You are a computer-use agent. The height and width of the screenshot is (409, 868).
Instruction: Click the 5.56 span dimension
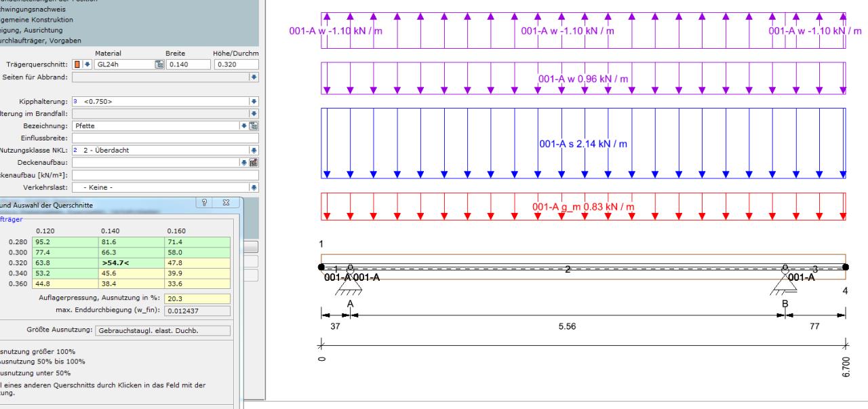pos(567,326)
